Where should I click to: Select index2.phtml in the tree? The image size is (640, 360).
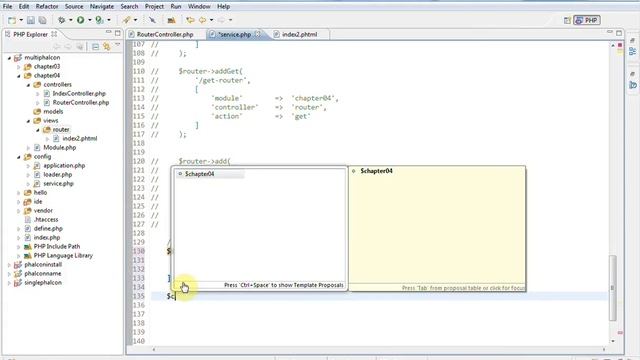[x=80, y=138]
